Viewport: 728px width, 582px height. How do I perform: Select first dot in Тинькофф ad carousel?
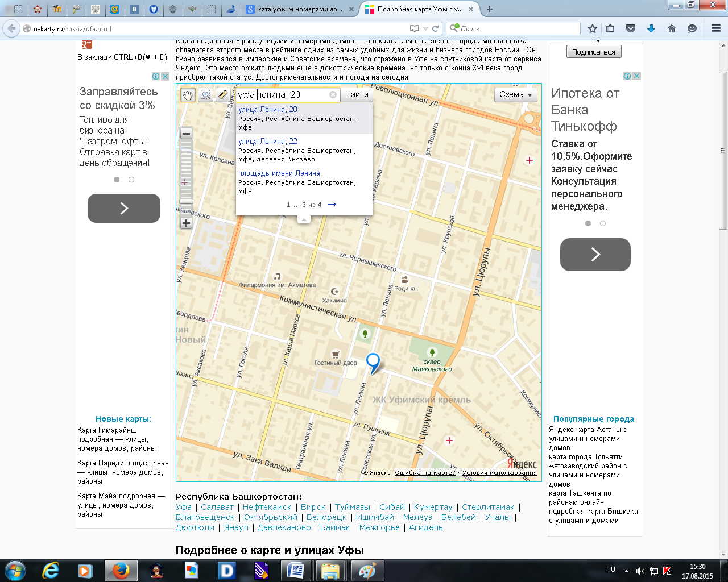[588, 223]
